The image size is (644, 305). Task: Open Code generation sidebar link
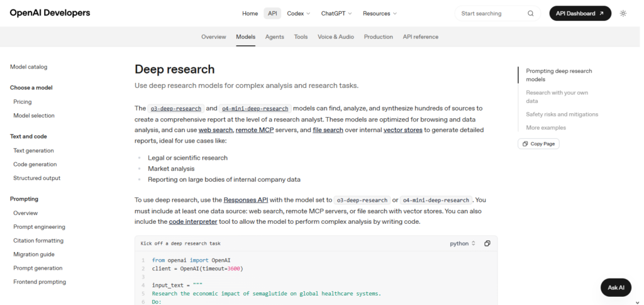pyautogui.click(x=35, y=164)
